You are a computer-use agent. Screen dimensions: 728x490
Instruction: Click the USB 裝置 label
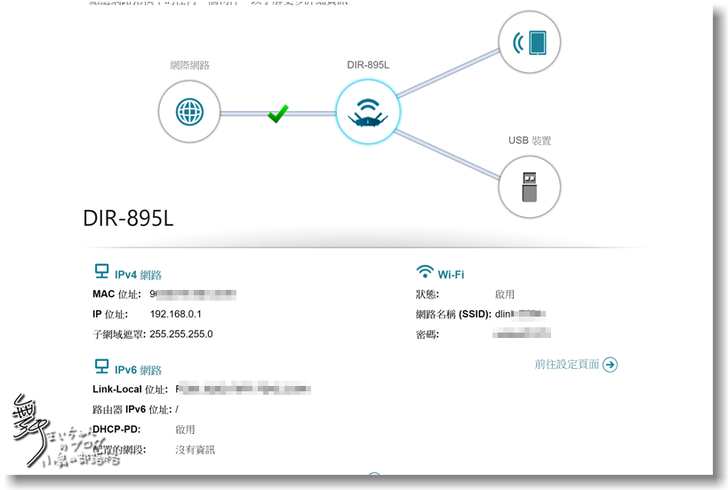[529, 140]
